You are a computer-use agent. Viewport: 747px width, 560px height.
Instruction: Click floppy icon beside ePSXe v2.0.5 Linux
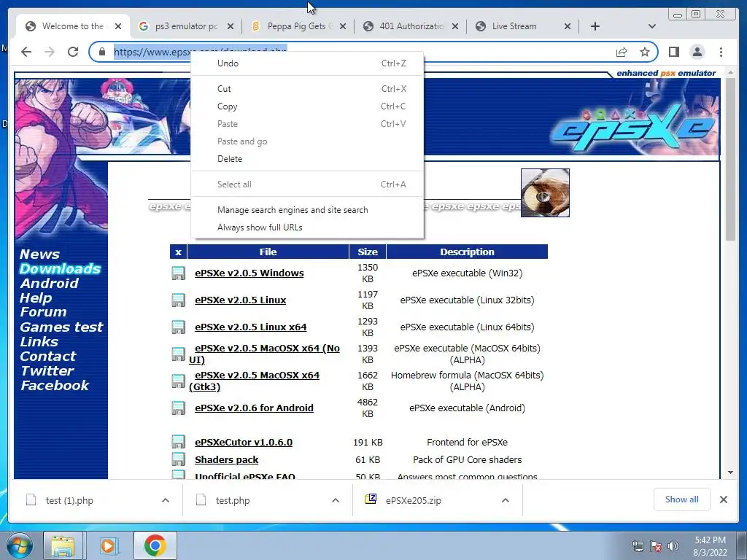(x=178, y=300)
